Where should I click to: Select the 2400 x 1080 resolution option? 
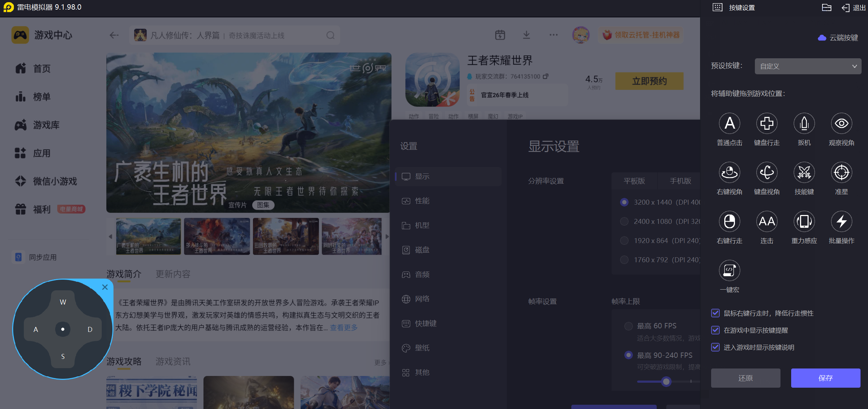[x=624, y=221]
